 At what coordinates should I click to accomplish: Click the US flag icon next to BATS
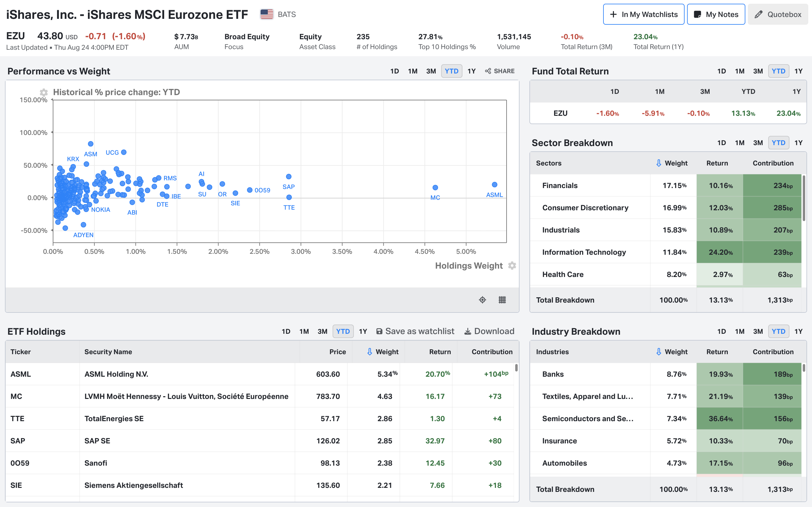pyautogui.click(x=267, y=15)
